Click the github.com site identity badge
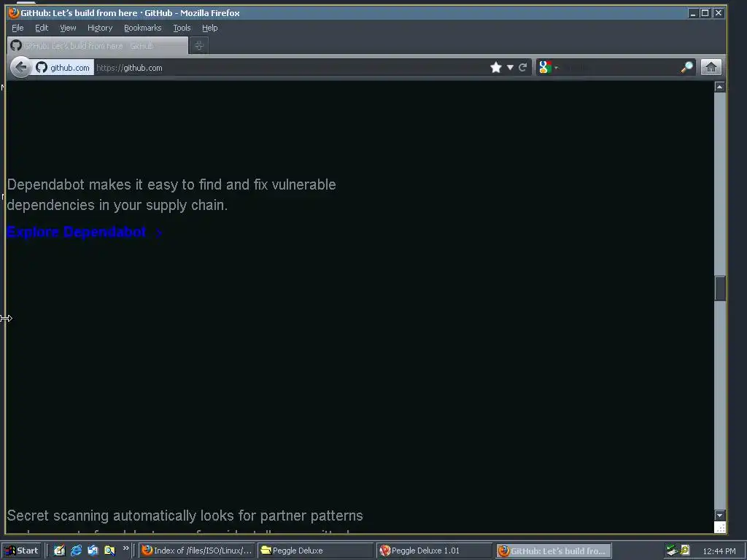The image size is (747, 560). click(x=63, y=68)
